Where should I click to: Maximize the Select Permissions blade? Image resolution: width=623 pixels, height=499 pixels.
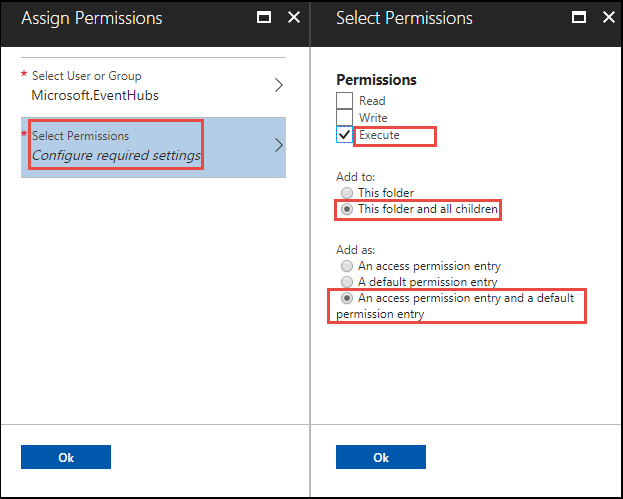(578, 18)
